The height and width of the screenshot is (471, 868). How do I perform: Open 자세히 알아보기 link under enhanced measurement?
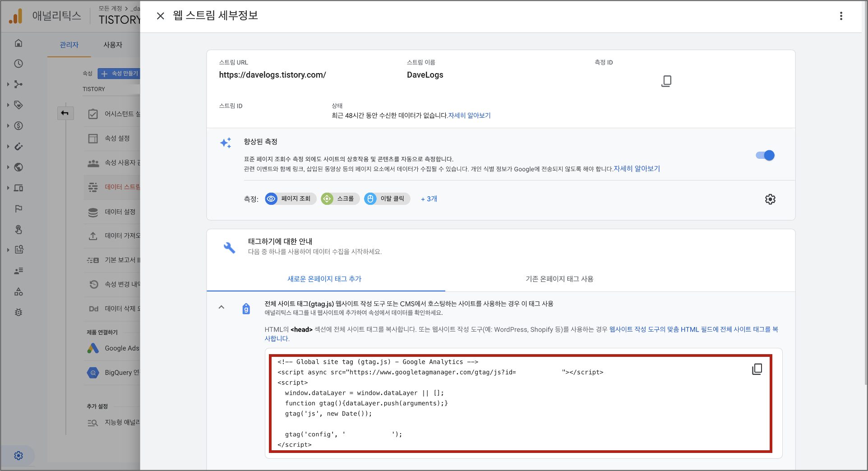637,169
